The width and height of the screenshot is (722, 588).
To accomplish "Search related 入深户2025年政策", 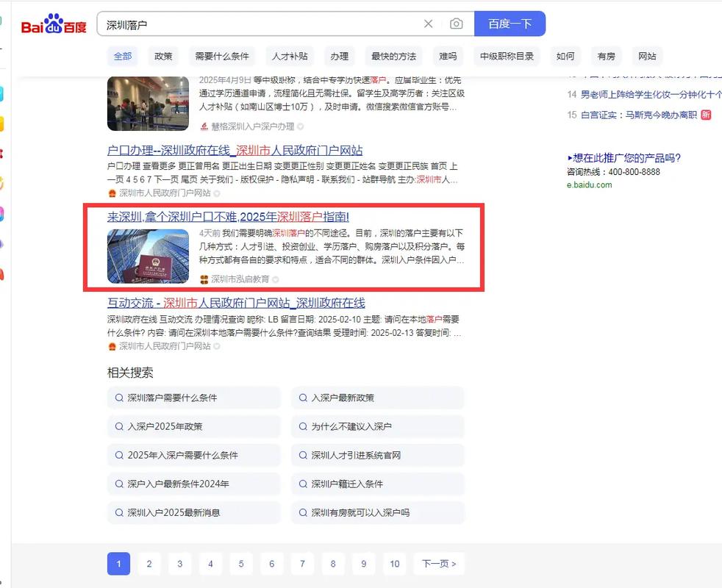I will pyautogui.click(x=194, y=426).
